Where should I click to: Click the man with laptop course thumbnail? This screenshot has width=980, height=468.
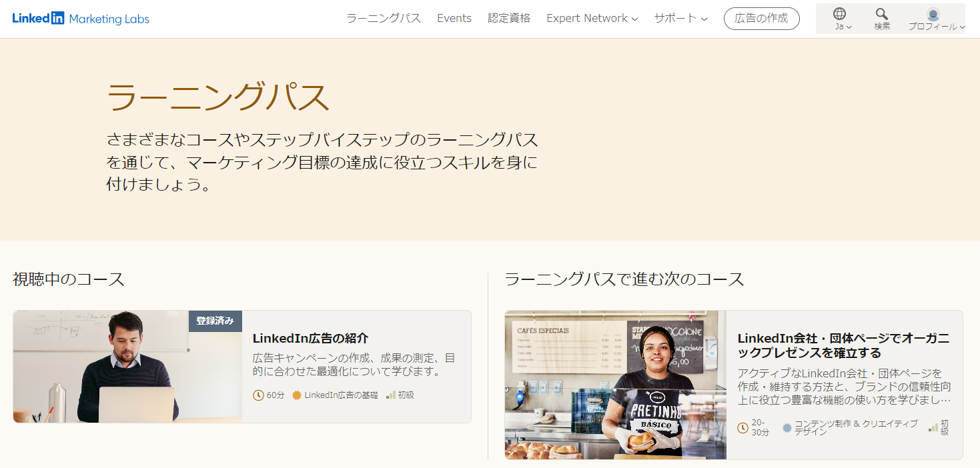[127, 367]
